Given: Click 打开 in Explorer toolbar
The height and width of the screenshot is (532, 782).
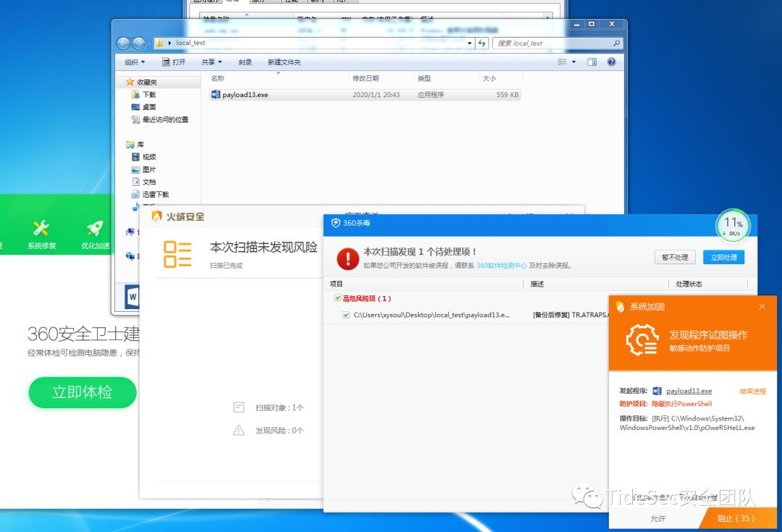Looking at the screenshot, I should point(174,62).
